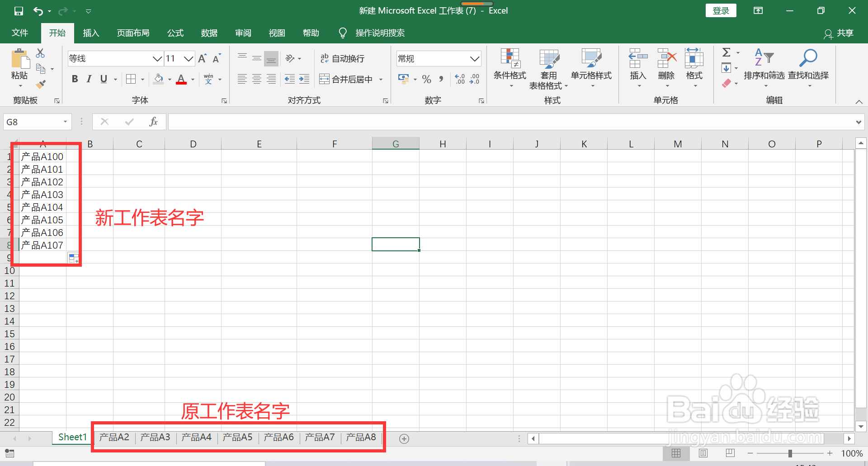This screenshot has height=466, width=868.
Task: Click the vertical scrollbar down arrow
Action: pyautogui.click(x=861, y=426)
